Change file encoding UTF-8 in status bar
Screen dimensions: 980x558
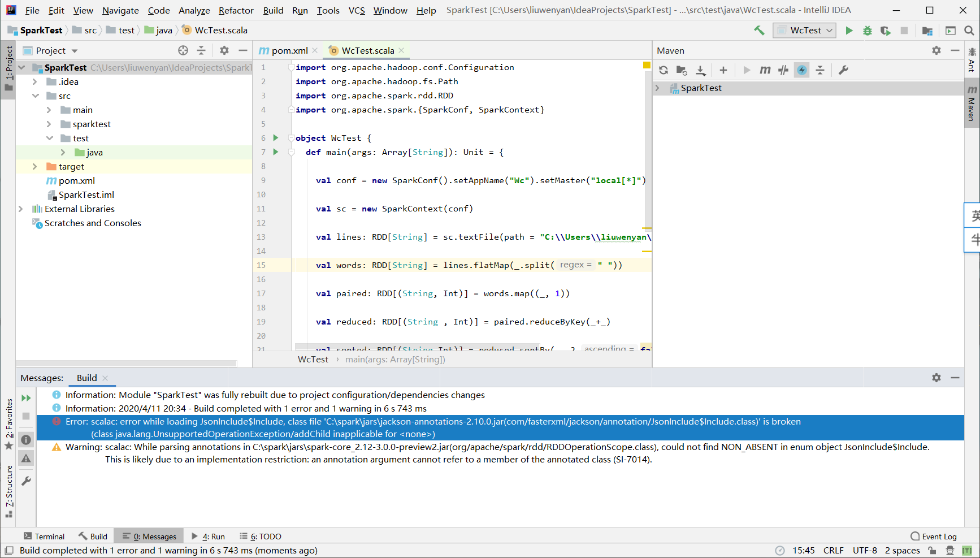[x=865, y=551]
